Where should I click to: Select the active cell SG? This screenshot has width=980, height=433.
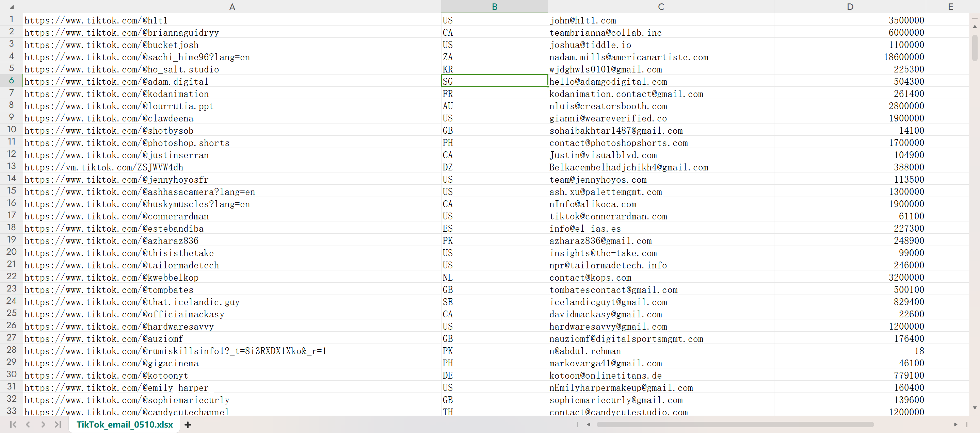[x=495, y=81]
